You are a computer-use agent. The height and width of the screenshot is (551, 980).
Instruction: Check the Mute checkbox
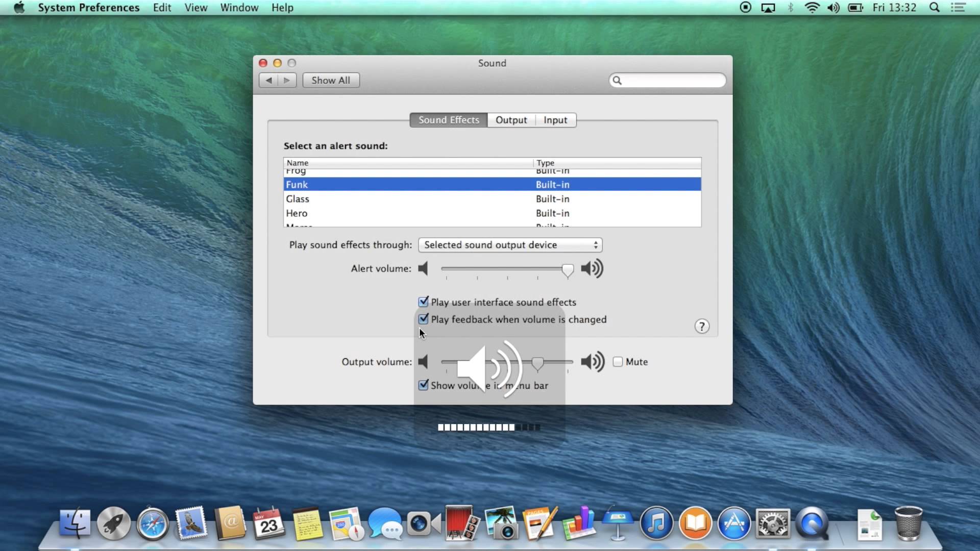pyautogui.click(x=618, y=362)
